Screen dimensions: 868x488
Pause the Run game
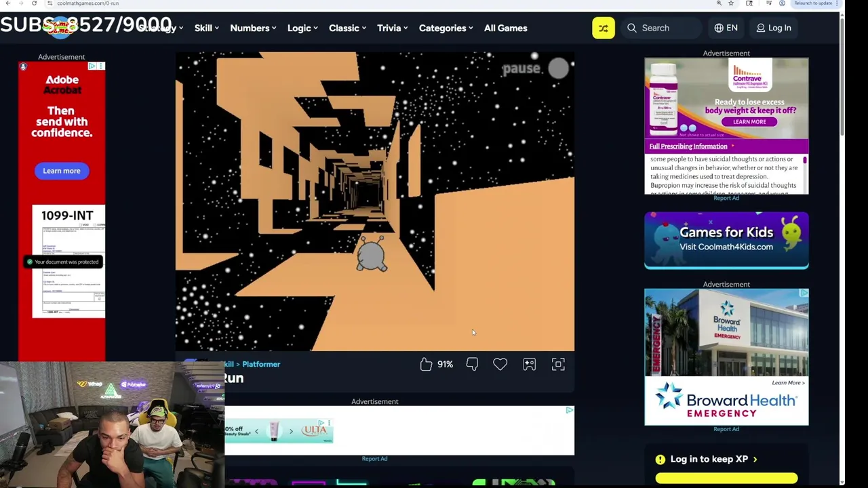pos(536,68)
